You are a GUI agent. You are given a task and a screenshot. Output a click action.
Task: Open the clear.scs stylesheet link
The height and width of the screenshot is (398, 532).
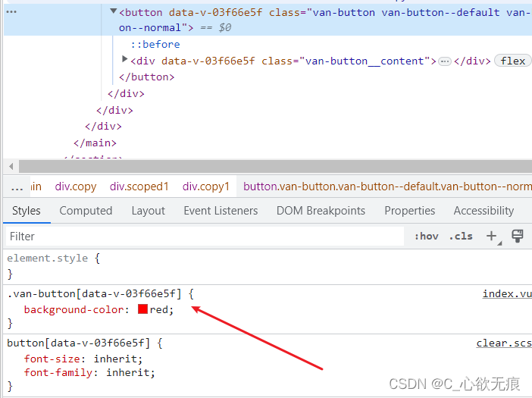[503, 343]
